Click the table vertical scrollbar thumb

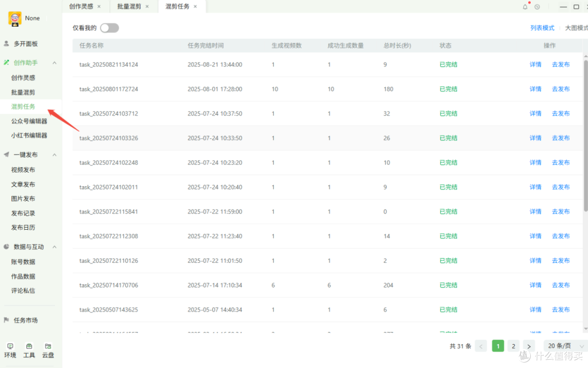[586, 135]
